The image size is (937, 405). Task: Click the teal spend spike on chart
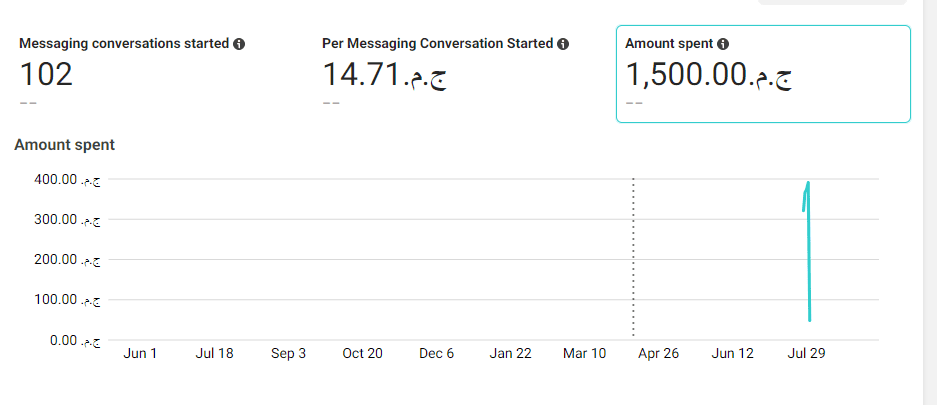tap(808, 251)
